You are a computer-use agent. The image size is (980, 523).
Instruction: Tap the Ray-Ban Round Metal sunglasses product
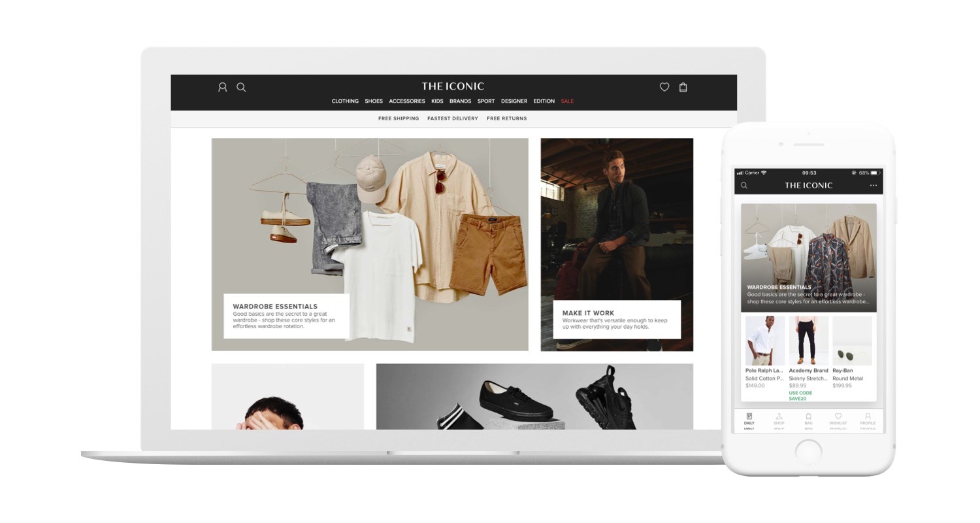tap(852, 353)
